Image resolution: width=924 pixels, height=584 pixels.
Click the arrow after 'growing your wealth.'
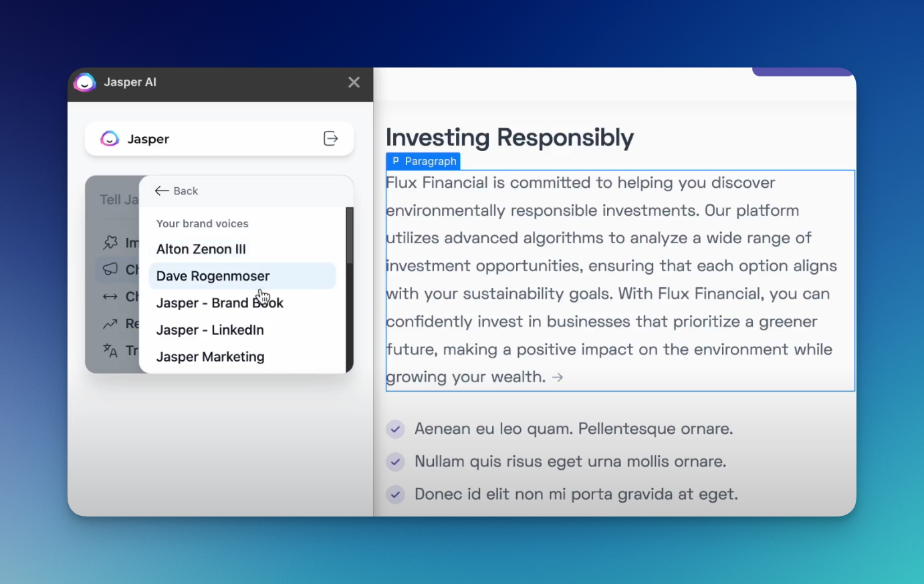coord(558,378)
